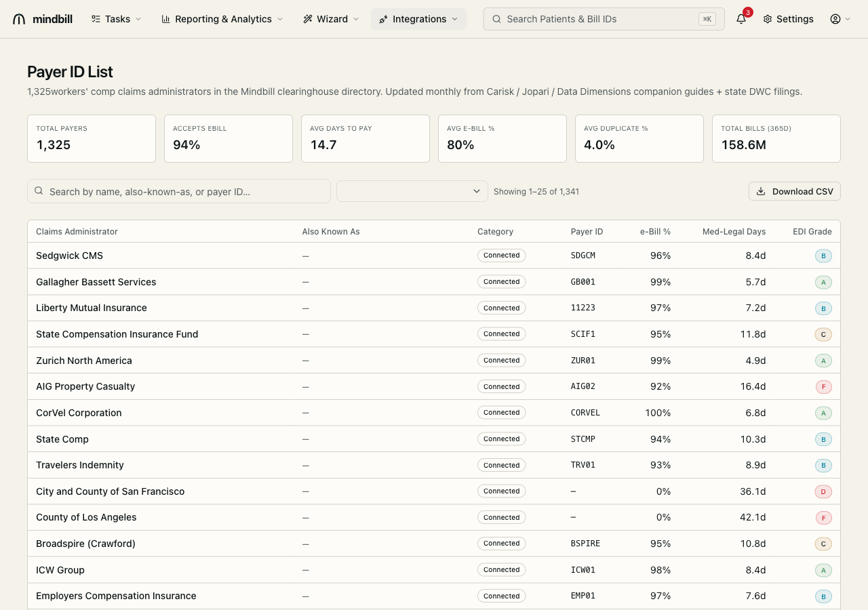Select the State Comp row name
This screenshot has height=610, width=868.
pos(62,439)
